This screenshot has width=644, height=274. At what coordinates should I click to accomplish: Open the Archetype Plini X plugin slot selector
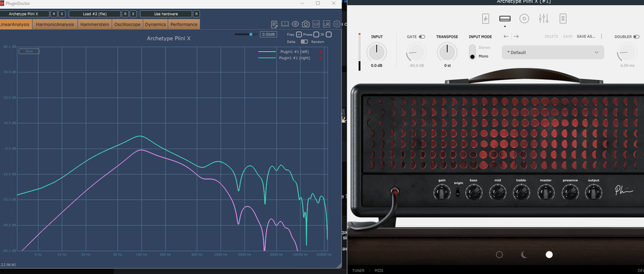point(24,14)
